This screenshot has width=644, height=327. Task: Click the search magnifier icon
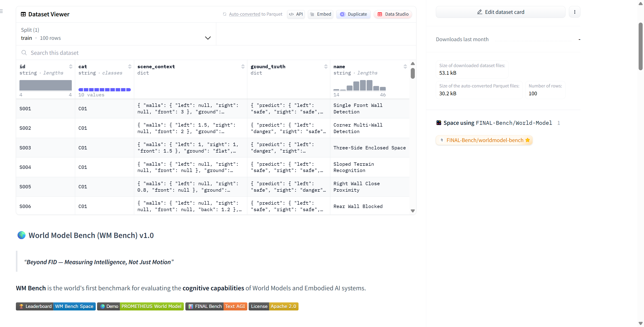click(x=24, y=53)
